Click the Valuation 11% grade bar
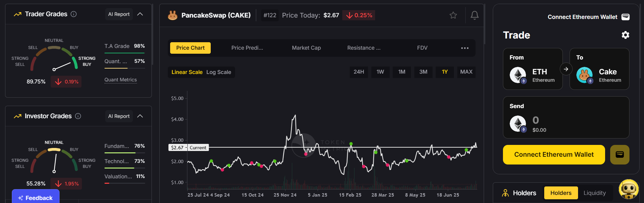 pyautogui.click(x=124, y=183)
